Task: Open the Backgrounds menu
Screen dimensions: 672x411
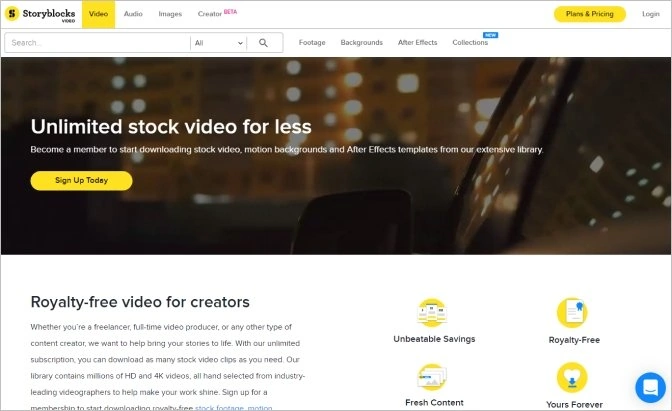Action: click(x=362, y=42)
